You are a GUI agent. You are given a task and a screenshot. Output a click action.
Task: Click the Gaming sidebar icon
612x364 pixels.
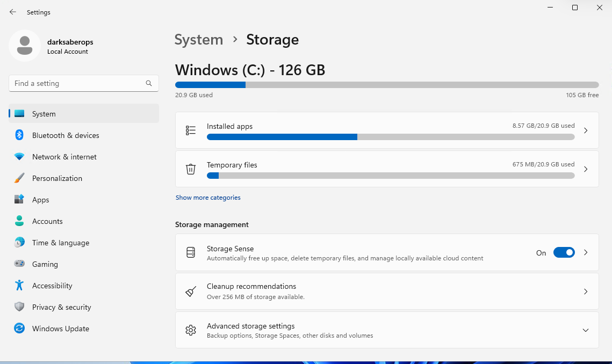[19, 264]
